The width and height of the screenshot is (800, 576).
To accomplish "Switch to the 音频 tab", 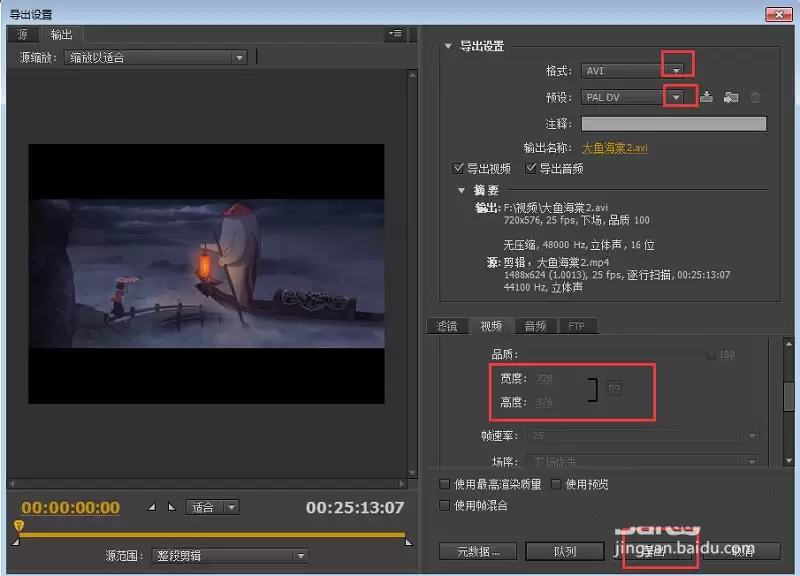I will point(535,326).
